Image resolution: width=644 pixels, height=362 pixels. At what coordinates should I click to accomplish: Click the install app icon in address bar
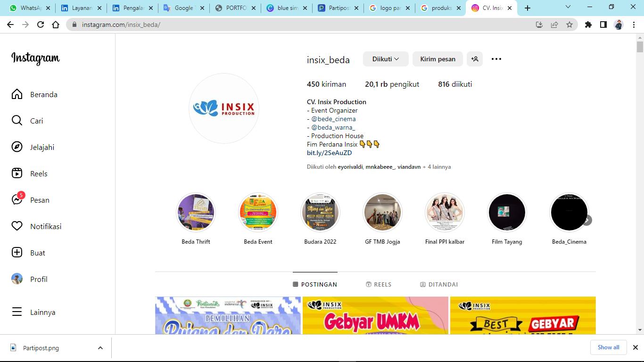coord(539,25)
